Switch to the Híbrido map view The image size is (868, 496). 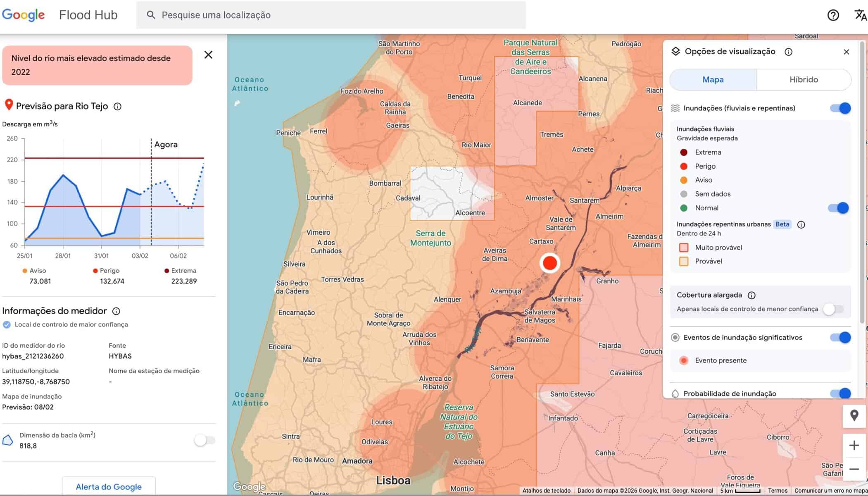804,80
